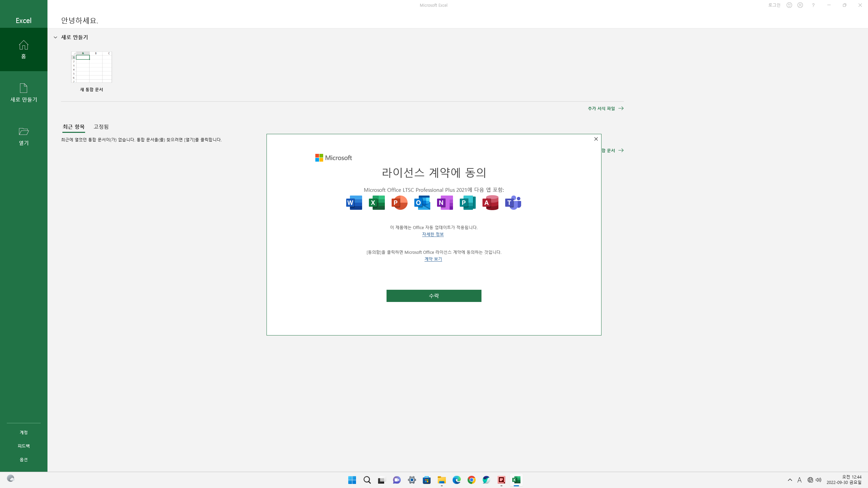Click the frowning face feedback icon
Screen dimensions: 868x488
800,5
